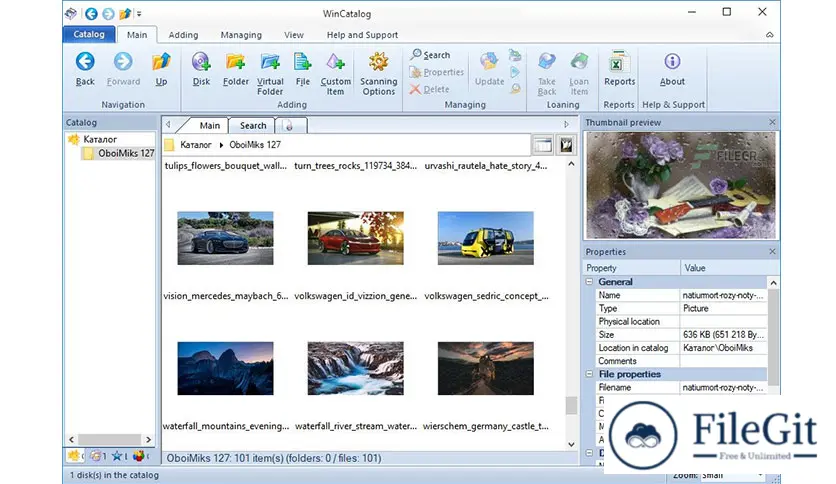Select the waterfall_river_stream thumbnail
The height and width of the screenshot is (484, 836).
(356, 368)
